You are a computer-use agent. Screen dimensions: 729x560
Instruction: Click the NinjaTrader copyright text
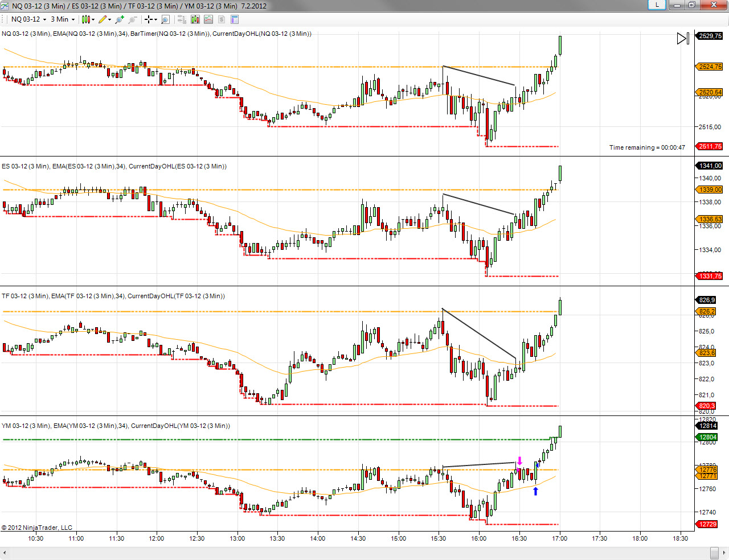(x=37, y=528)
